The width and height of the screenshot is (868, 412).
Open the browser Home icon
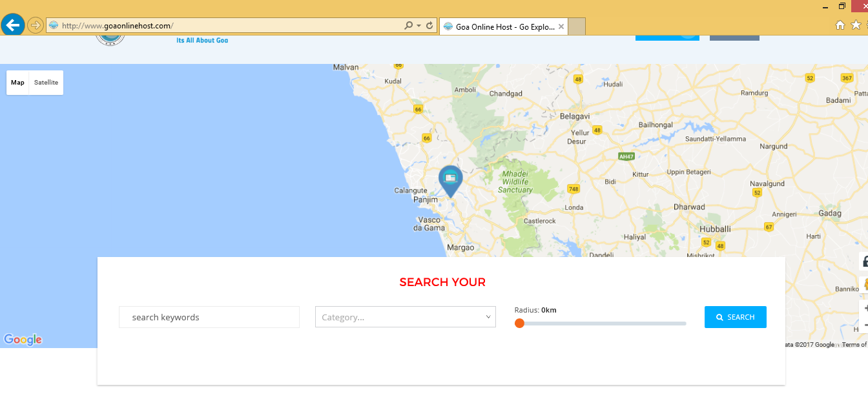840,25
